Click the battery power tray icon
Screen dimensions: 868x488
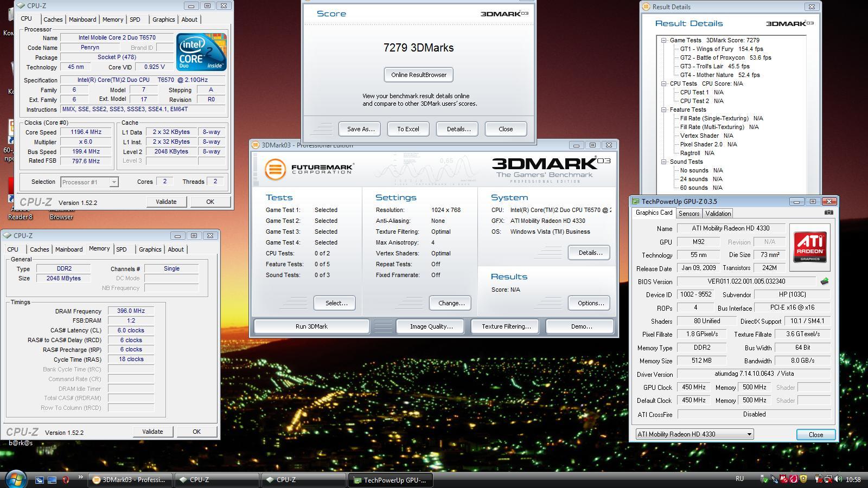(820, 479)
